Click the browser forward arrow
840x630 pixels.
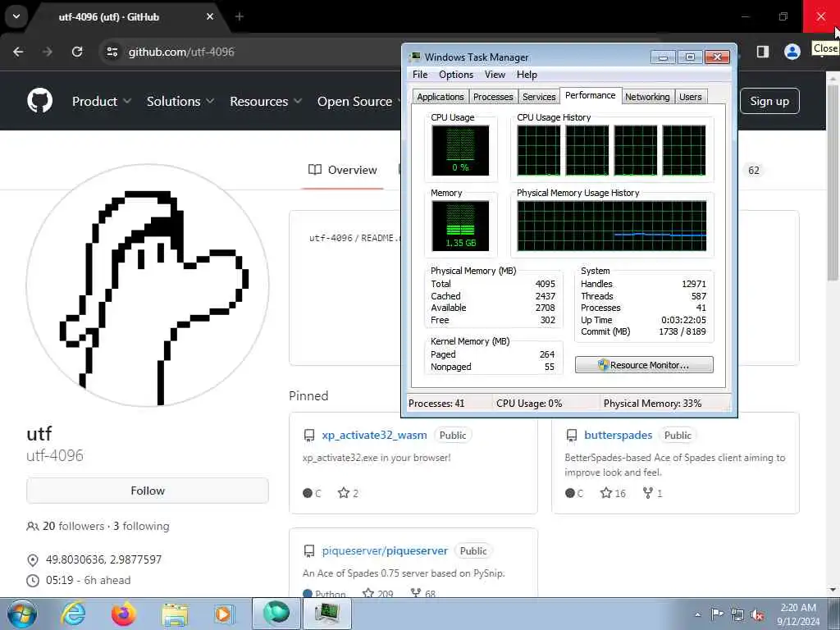click(48, 52)
